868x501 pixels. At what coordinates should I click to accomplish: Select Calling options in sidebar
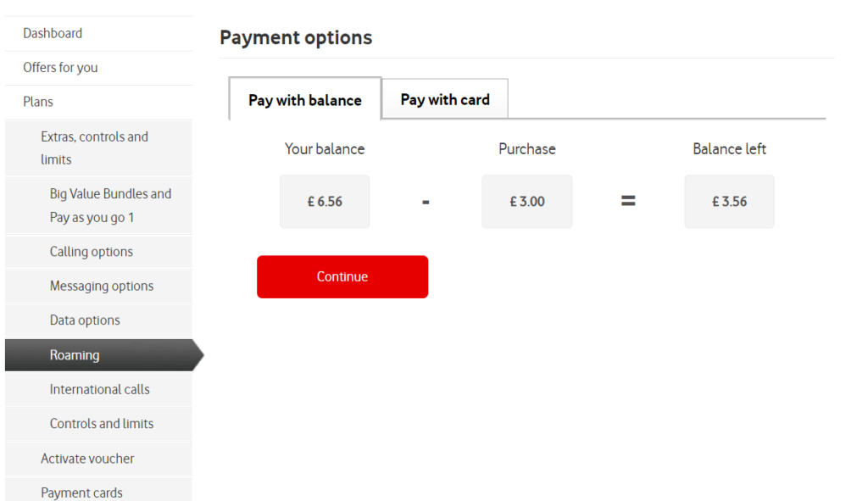(92, 251)
